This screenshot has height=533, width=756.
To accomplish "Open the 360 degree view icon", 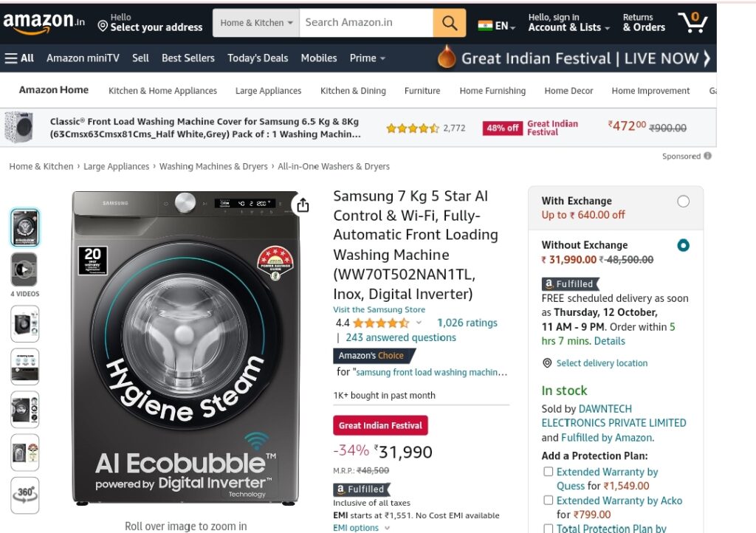I will (25, 495).
